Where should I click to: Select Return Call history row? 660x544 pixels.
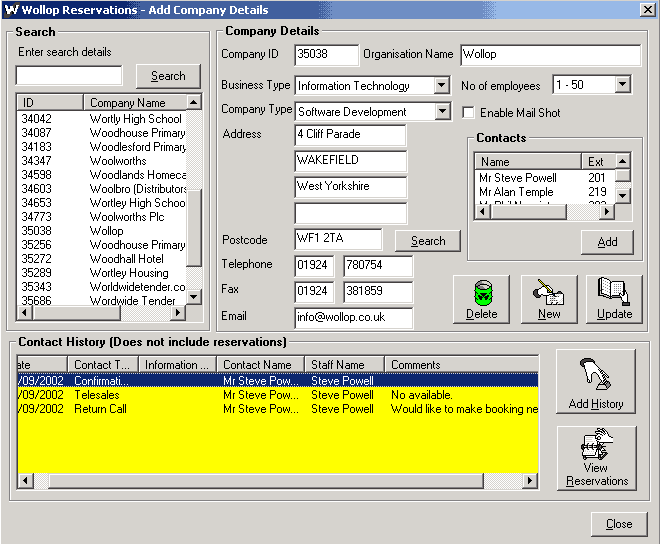(278, 409)
